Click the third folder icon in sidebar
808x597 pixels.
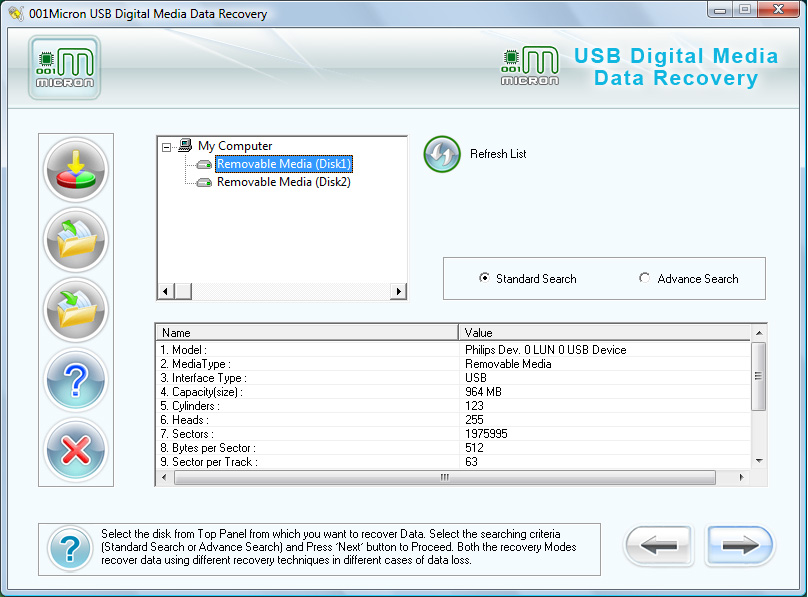pos(76,310)
